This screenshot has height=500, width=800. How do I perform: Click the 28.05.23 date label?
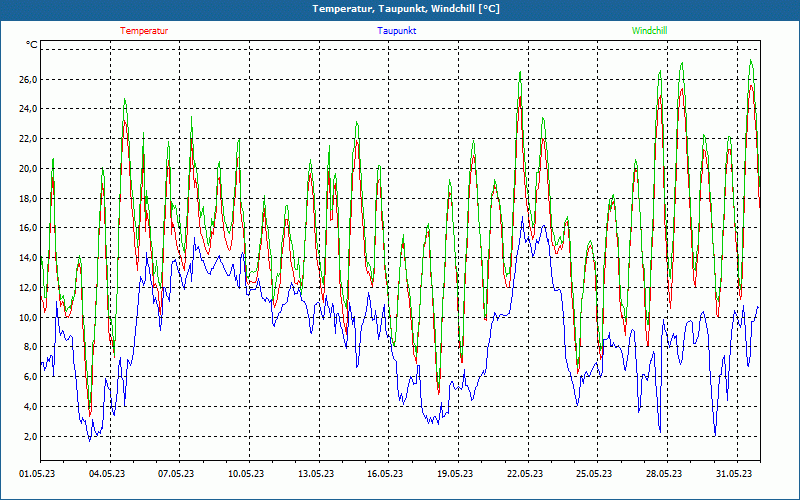(x=664, y=474)
